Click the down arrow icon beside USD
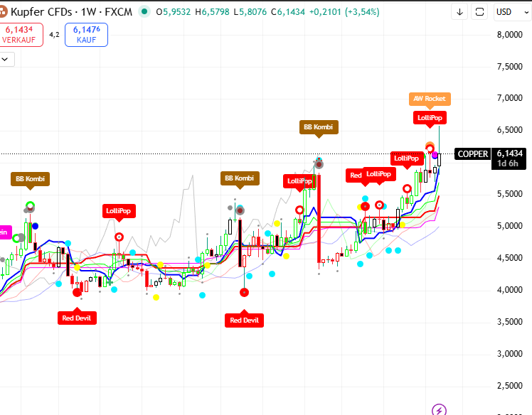The height and width of the screenshot is (415, 532). (x=460, y=11)
